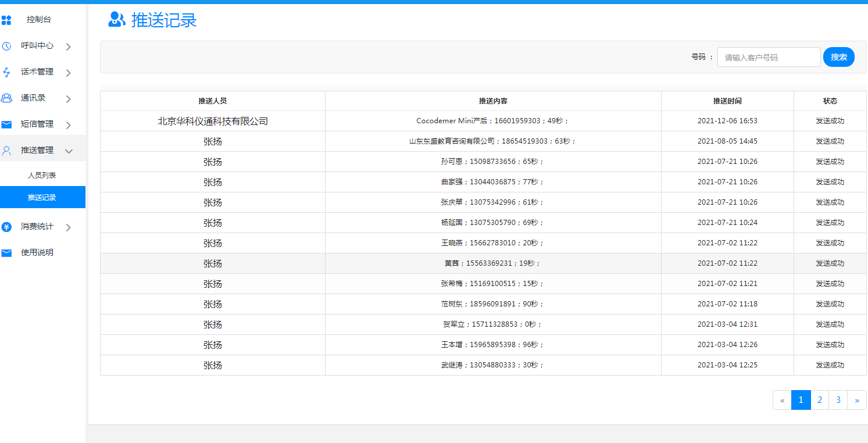This screenshot has height=443, width=868.
Task: Click the 2021-12-06 16:53 time cell
Action: [727, 121]
